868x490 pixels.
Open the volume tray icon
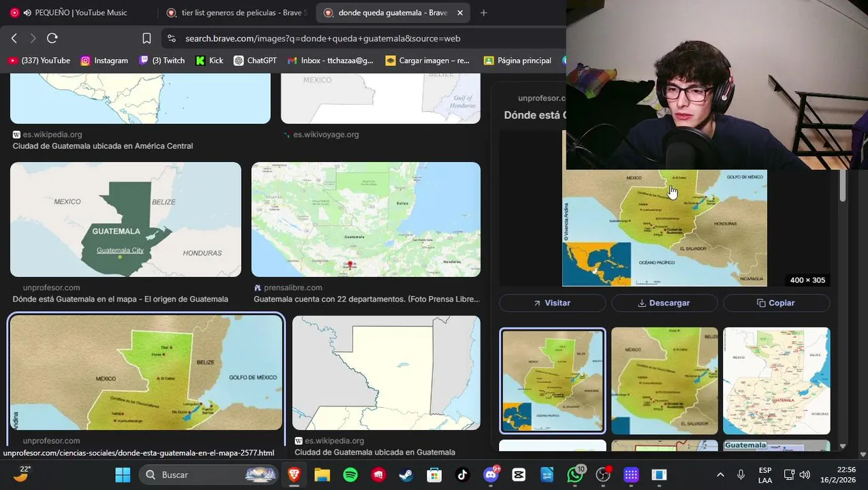point(805,474)
